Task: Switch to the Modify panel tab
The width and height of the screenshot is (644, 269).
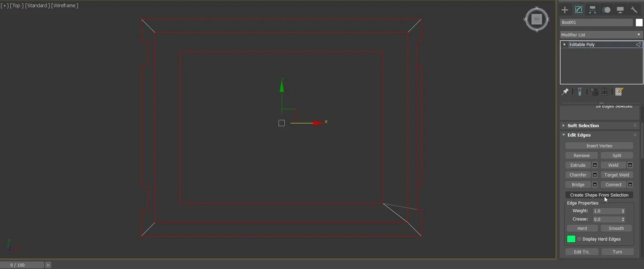Action: pos(579,9)
